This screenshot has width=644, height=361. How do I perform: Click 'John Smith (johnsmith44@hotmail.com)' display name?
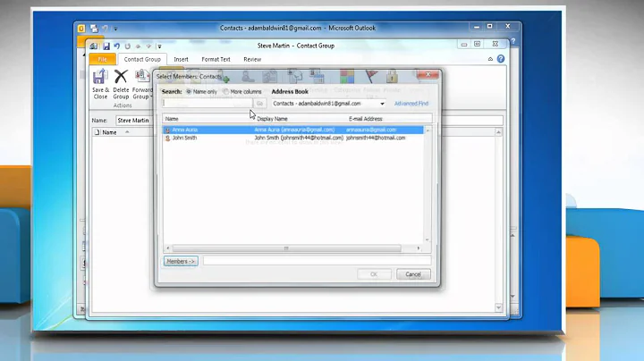[x=299, y=138]
